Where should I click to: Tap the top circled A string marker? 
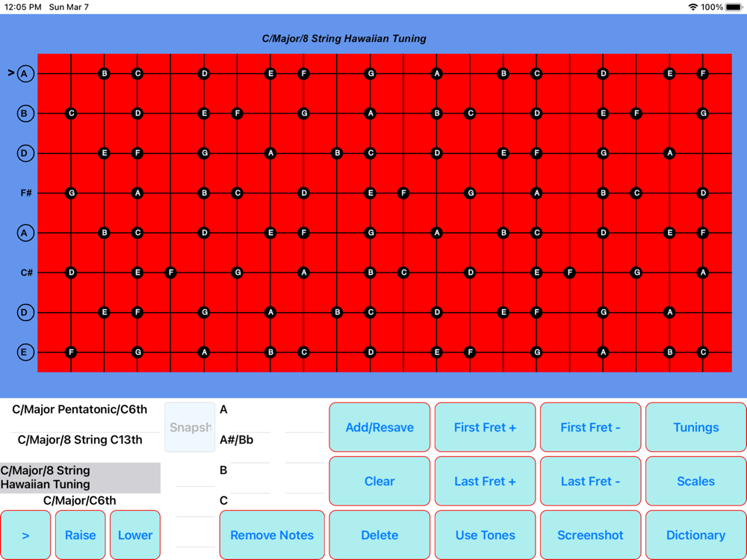pyautogui.click(x=25, y=74)
